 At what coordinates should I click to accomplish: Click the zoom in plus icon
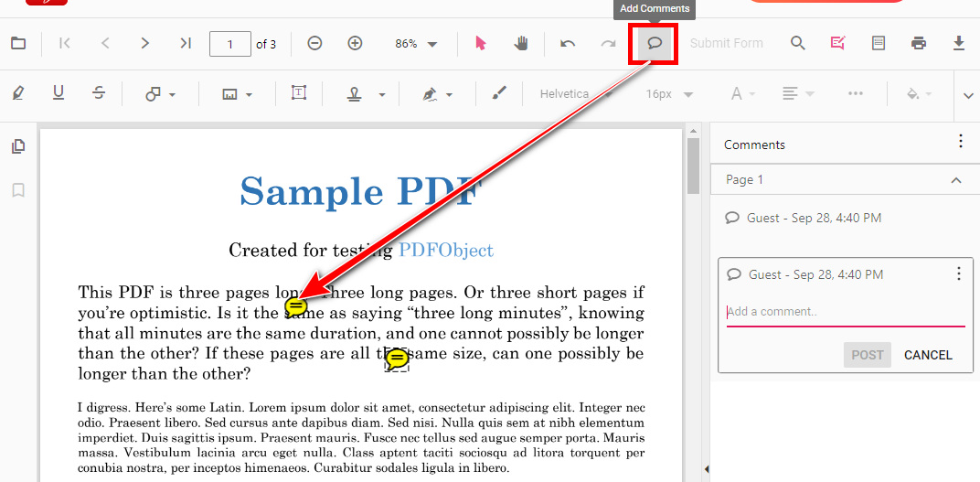pos(356,43)
